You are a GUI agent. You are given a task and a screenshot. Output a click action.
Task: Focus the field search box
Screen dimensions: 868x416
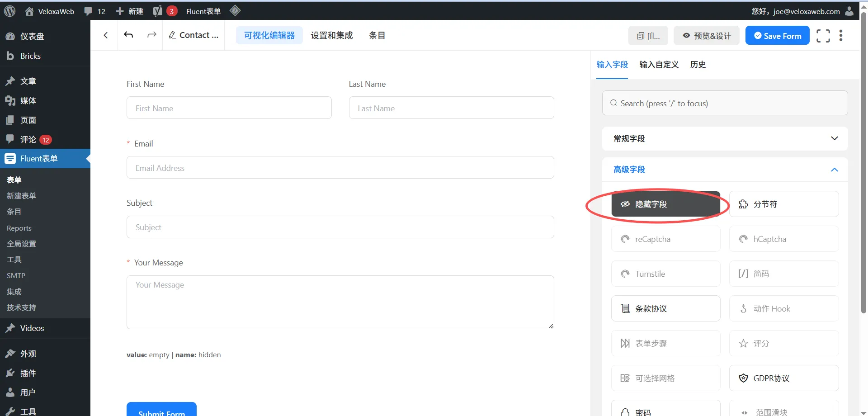point(725,104)
